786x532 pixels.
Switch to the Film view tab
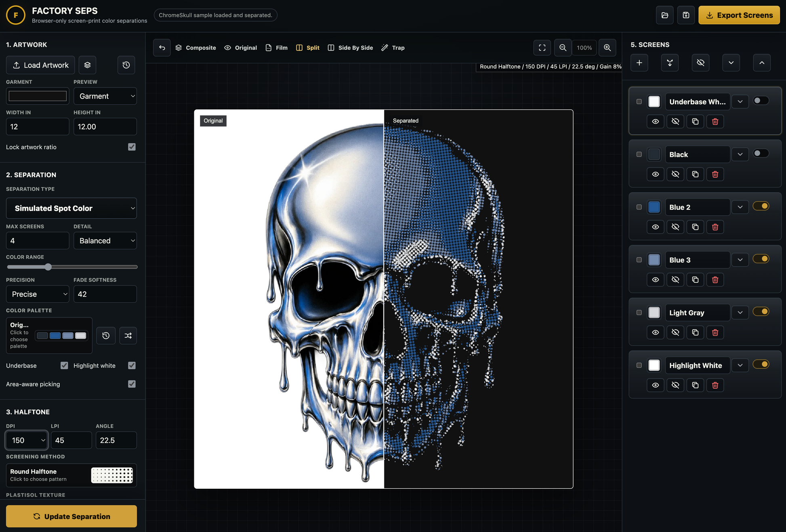coord(277,48)
